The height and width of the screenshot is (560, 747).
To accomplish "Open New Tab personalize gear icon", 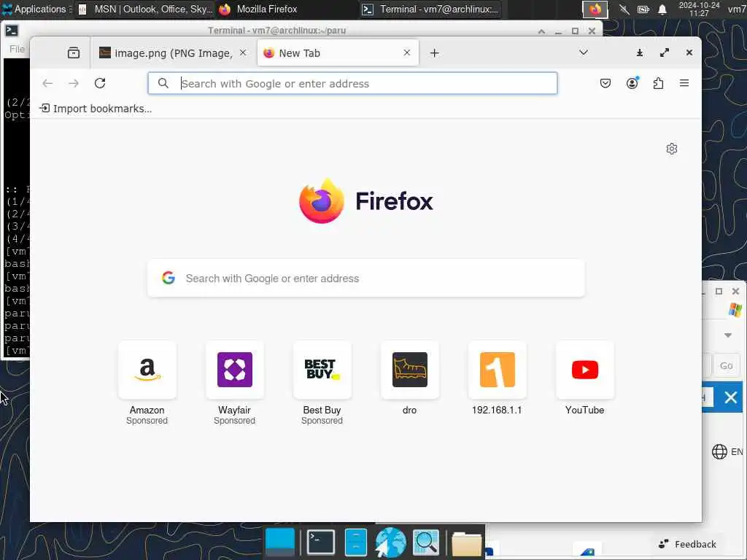I will click(672, 149).
